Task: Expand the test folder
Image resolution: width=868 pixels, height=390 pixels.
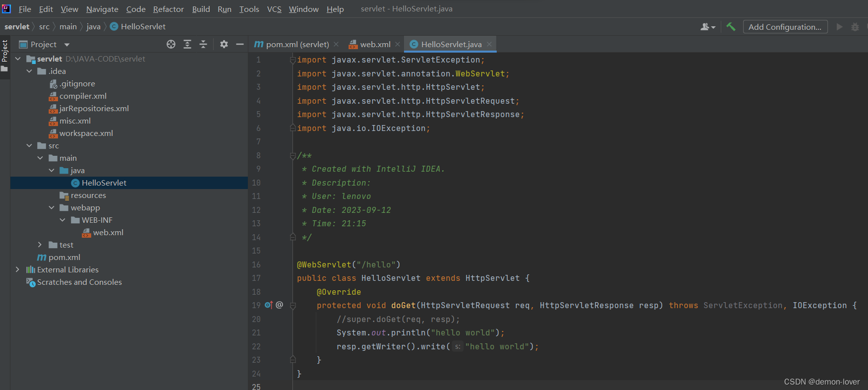Action: pos(40,245)
